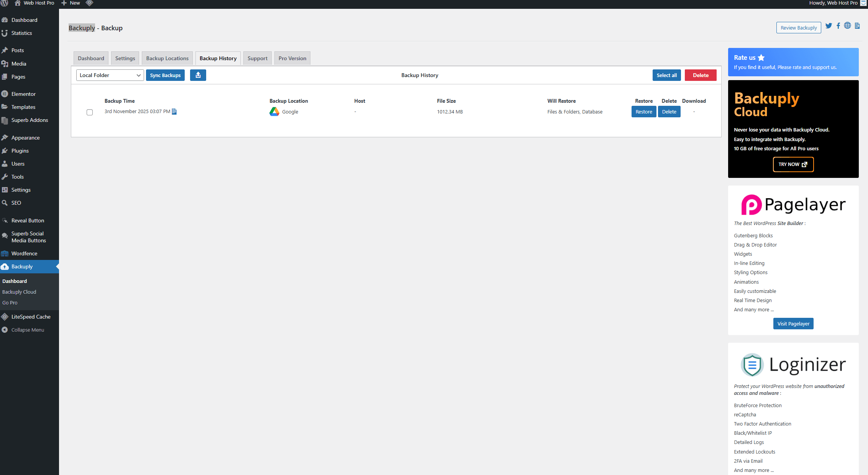Open the New content menu
Image resolution: width=868 pixels, height=475 pixels.
(x=71, y=3)
